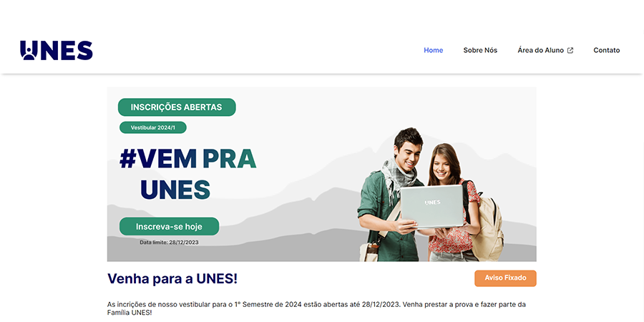Click the large UNES word in banner
The image size is (644, 322).
pos(175,190)
